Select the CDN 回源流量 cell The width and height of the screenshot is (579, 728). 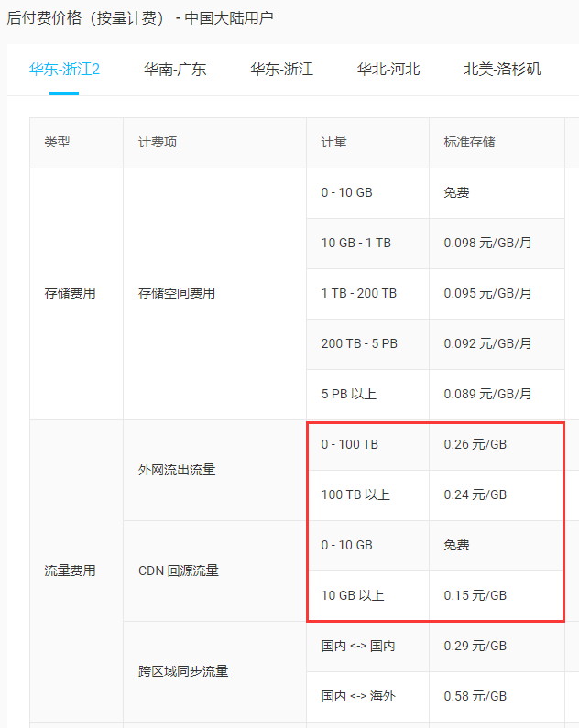pyautogui.click(x=179, y=570)
